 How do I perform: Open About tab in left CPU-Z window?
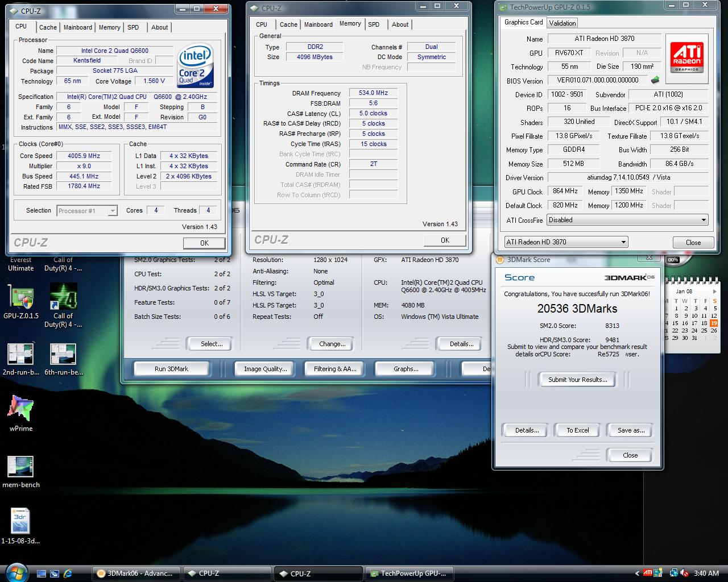(x=160, y=27)
